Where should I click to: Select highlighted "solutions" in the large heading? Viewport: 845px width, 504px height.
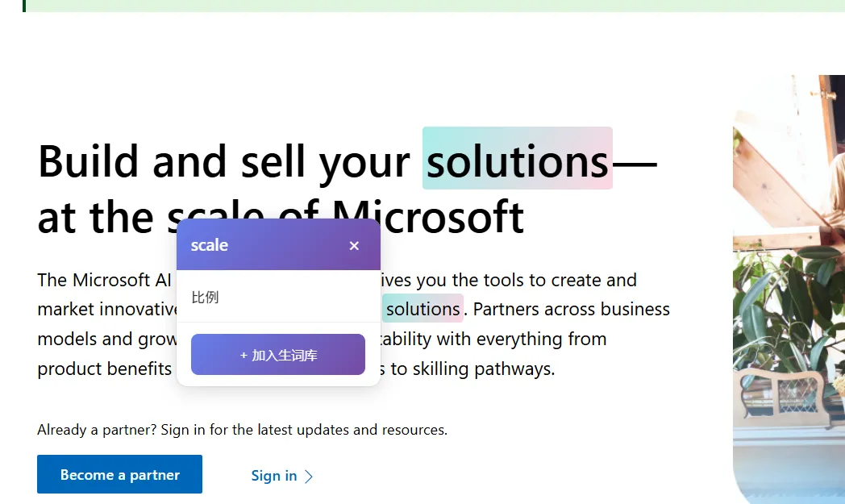[x=517, y=161]
